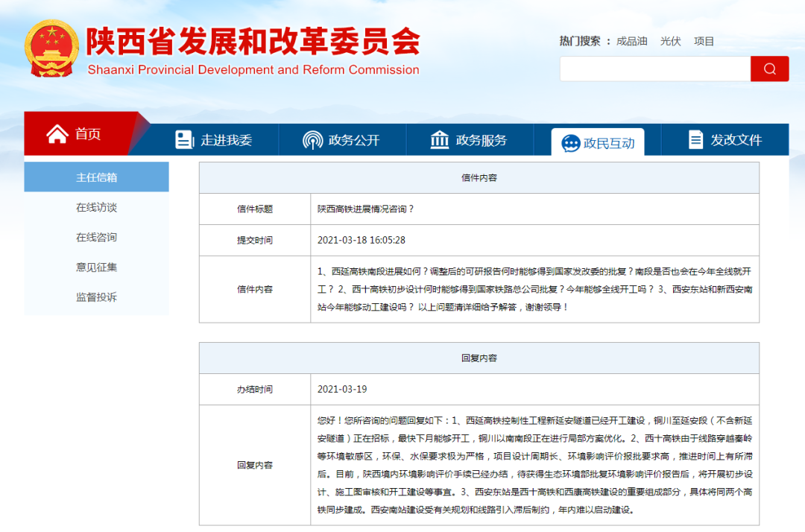Click the 政民互动 chat bubble icon

click(570, 143)
